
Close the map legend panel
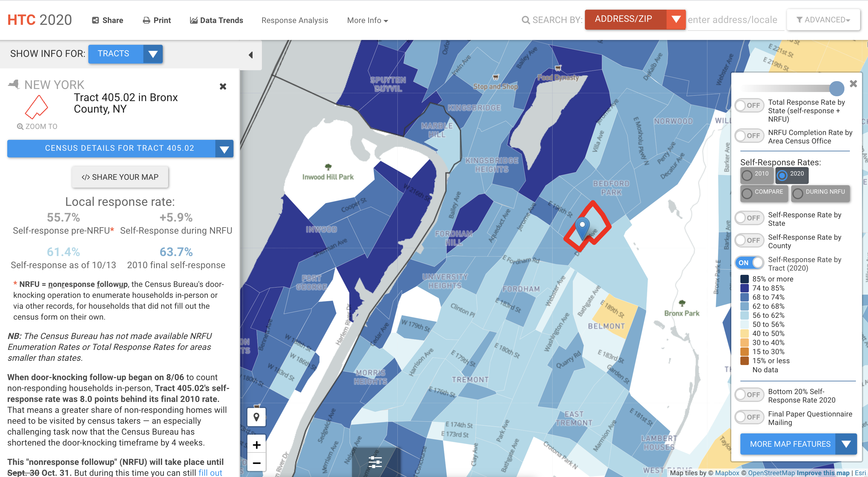853,84
